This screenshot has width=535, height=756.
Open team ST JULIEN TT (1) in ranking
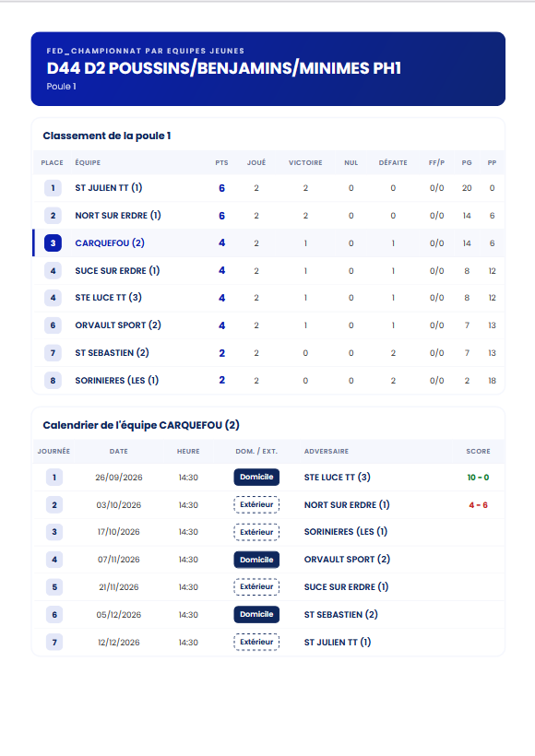pyautogui.click(x=109, y=187)
